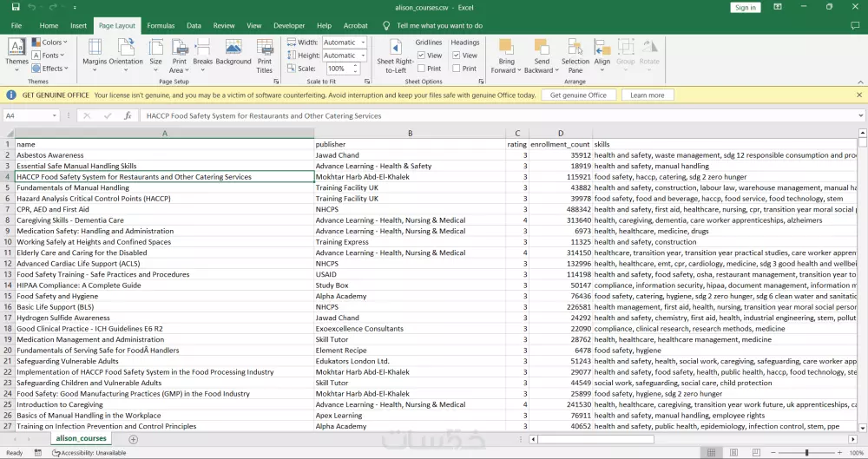Enable the Headings Print checkbox
Screen dimensions: 868x459
pyautogui.click(x=457, y=69)
